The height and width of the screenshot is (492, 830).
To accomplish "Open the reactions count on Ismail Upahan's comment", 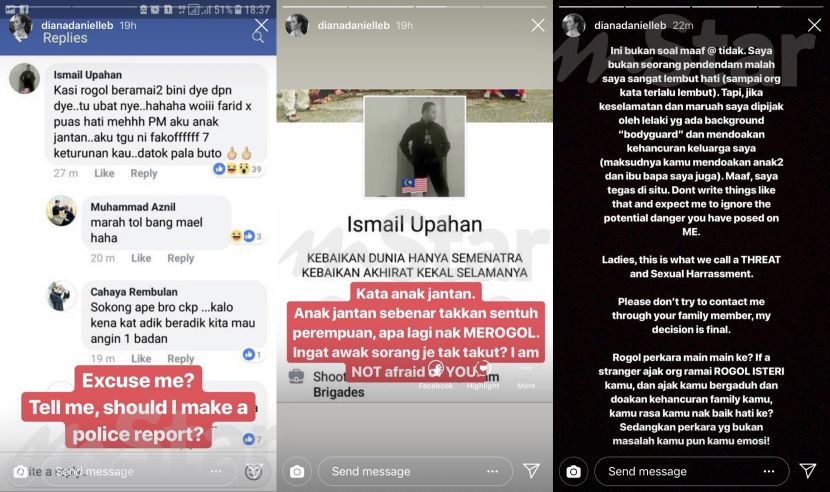I will coord(238,169).
